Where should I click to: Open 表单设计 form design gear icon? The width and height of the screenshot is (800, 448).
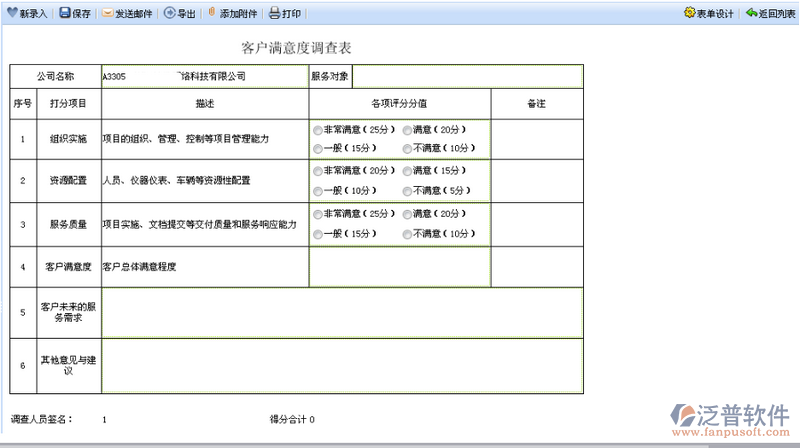tap(689, 13)
